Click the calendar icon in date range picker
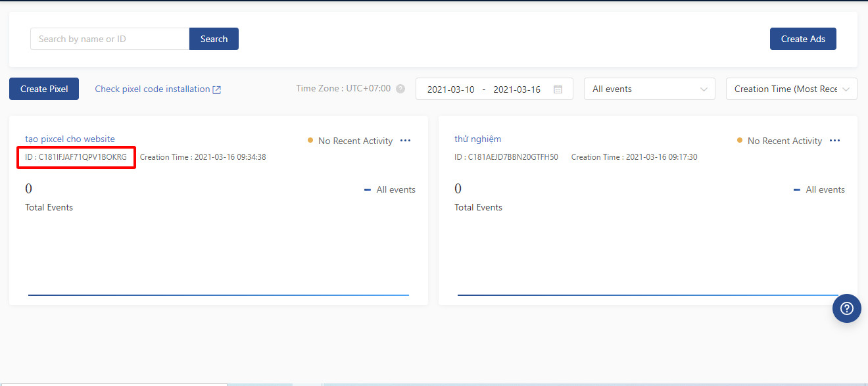 tap(558, 89)
